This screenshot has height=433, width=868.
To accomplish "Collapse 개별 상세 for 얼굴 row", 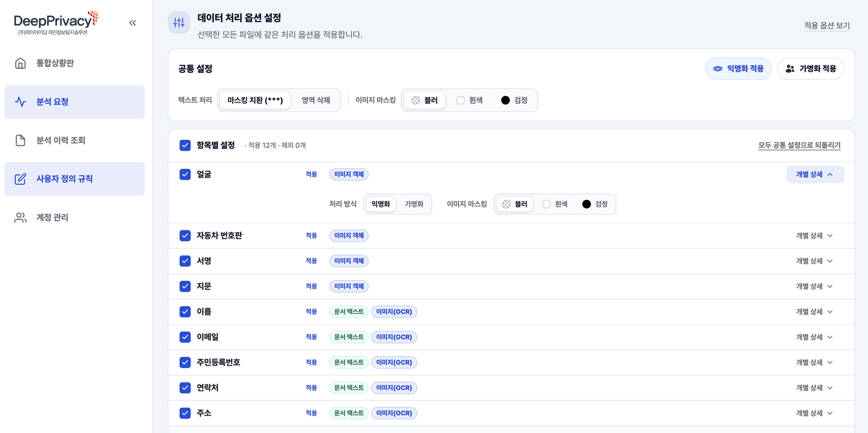I will click(x=815, y=175).
